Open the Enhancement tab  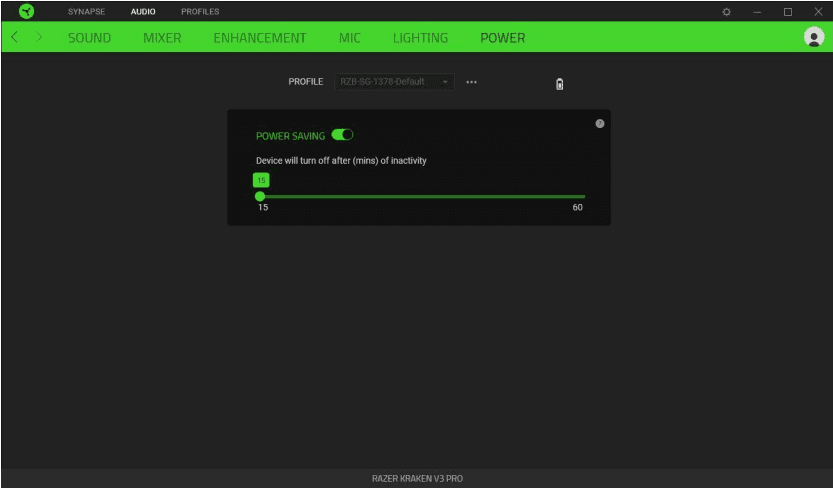click(260, 38)
